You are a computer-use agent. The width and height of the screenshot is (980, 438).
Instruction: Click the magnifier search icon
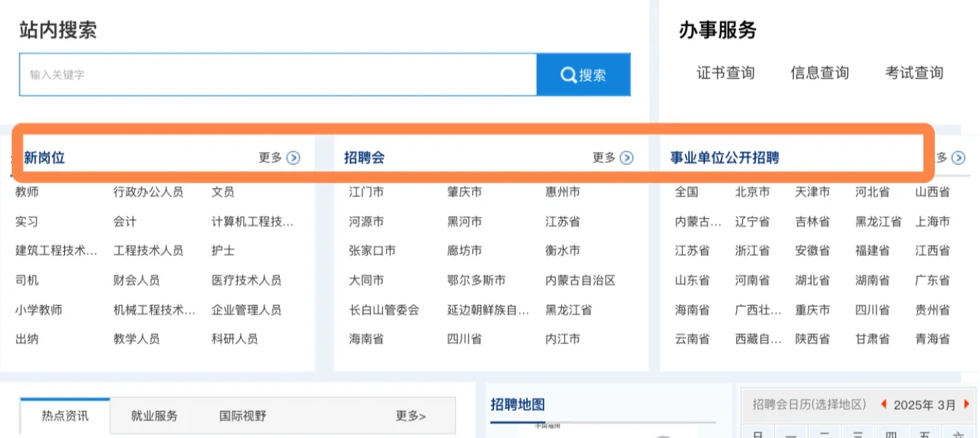(568, 74)
